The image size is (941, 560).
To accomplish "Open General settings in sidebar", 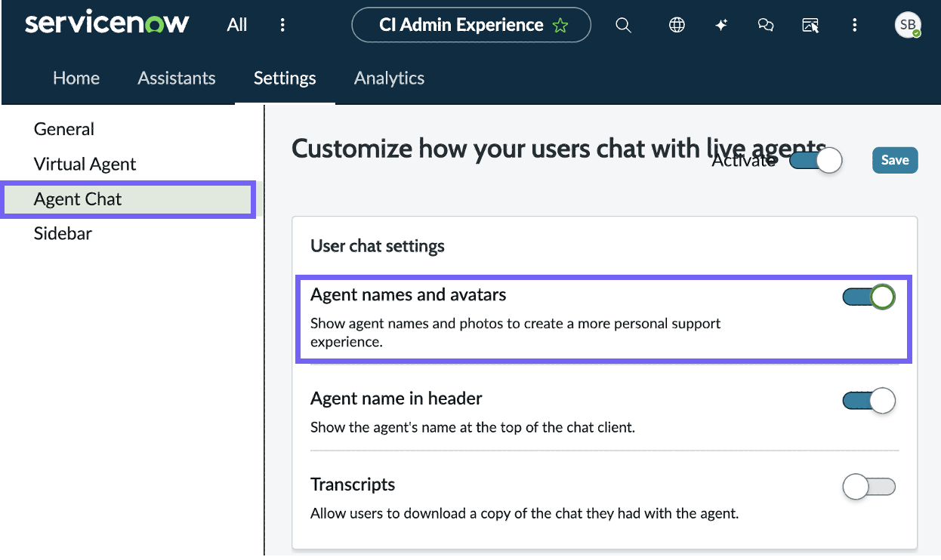I will 64,129.
